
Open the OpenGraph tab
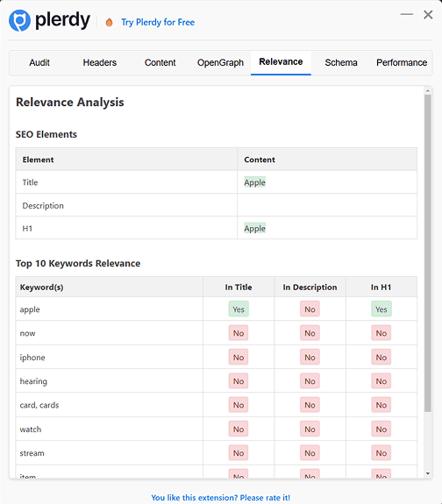point(220,63)
